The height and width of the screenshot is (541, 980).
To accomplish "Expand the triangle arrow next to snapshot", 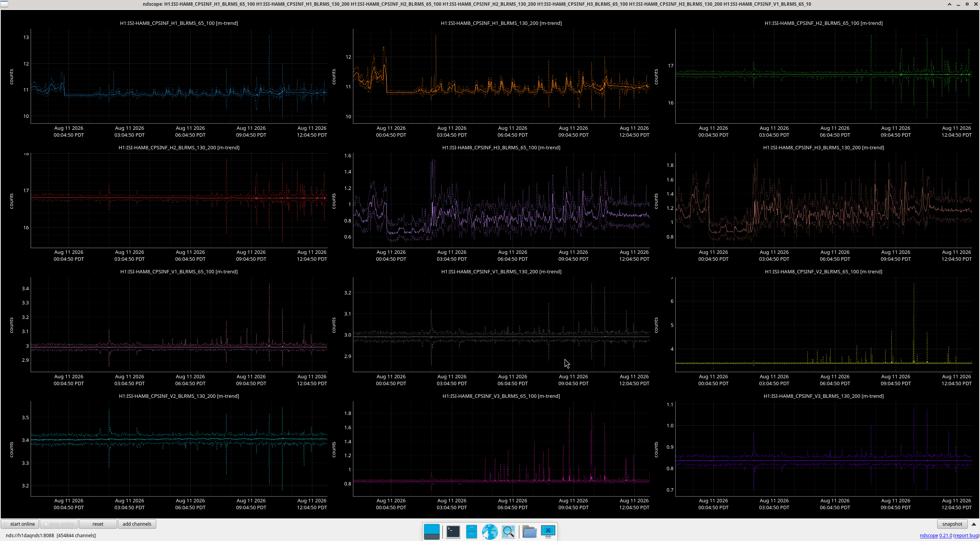I will click(974, 524).
